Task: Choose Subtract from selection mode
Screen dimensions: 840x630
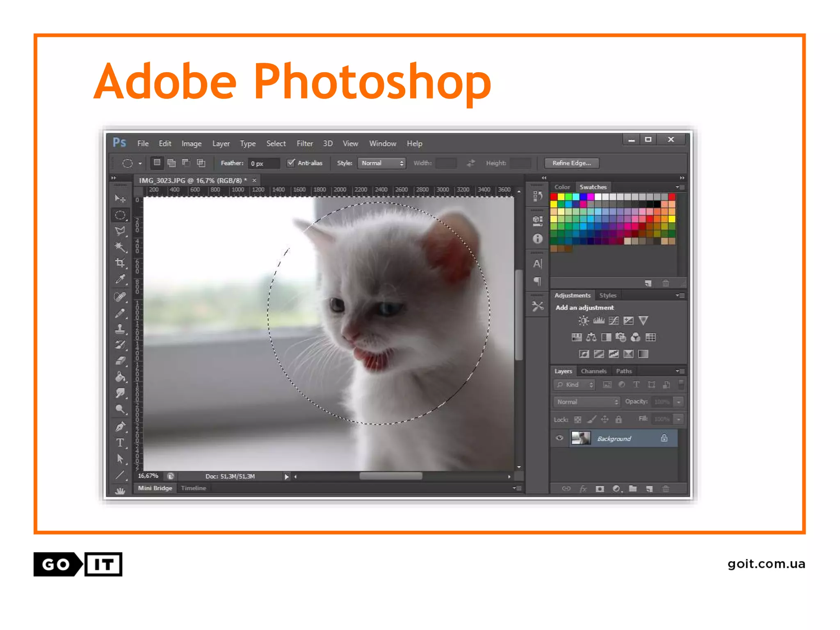Action: [x=186, y=163]
